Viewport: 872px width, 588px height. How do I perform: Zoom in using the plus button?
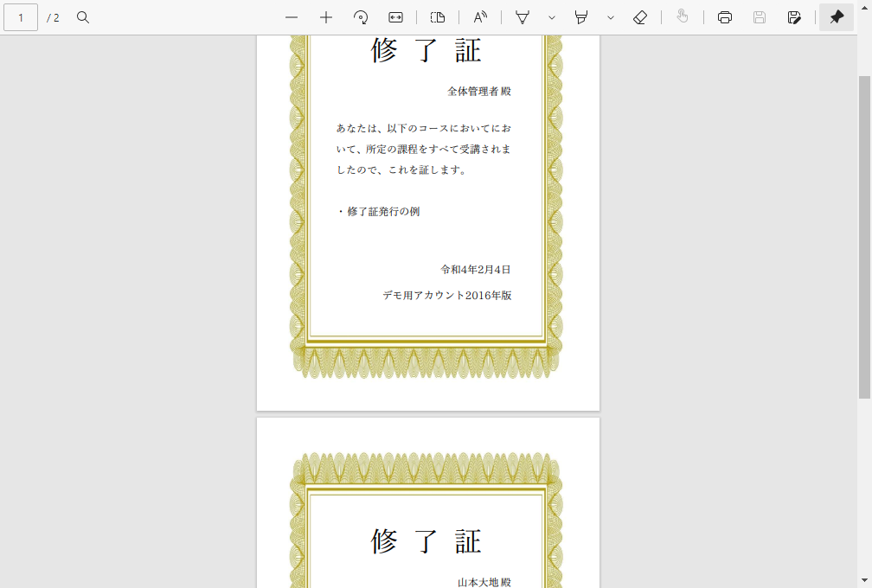(x=326, y=17)
